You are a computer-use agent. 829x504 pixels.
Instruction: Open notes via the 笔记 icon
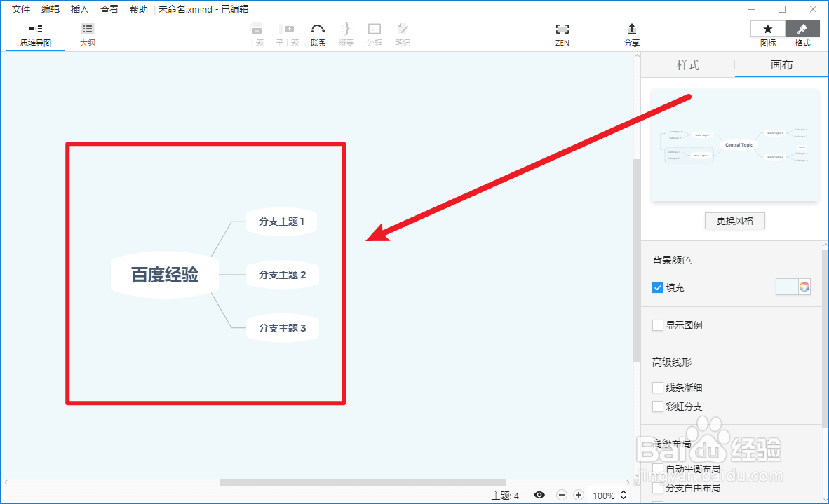(x=402, y=32)
